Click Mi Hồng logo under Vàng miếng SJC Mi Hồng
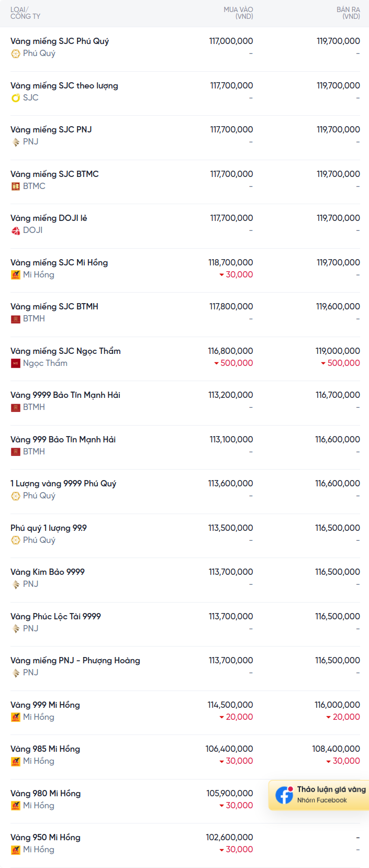The width and height of the screenshot is (369, 868). [x=16, y=275]
